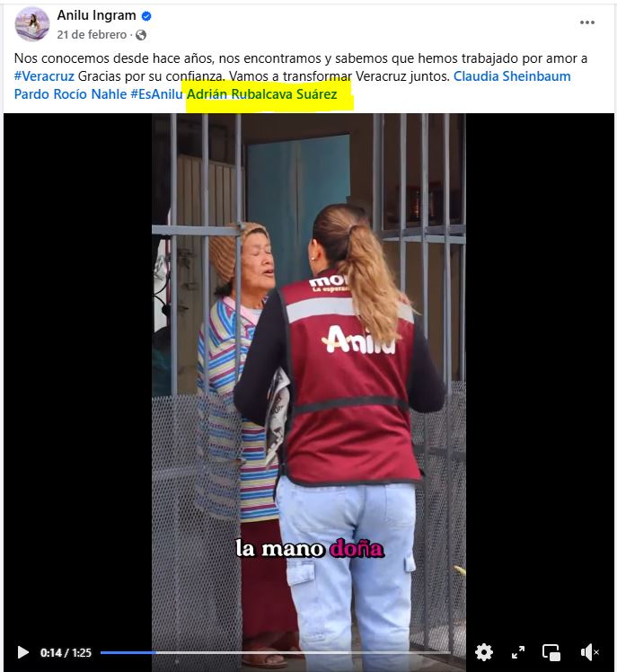Open video settings gear

click(484, 652)
